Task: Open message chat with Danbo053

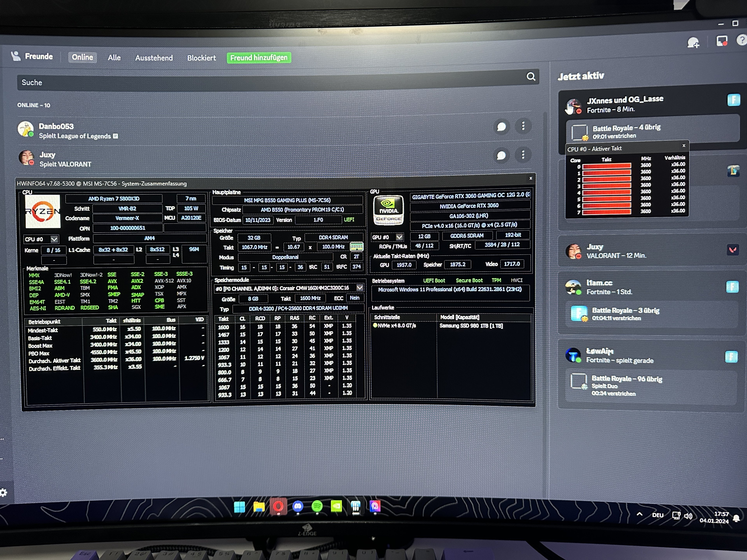Action: click(x=501, y=127)
